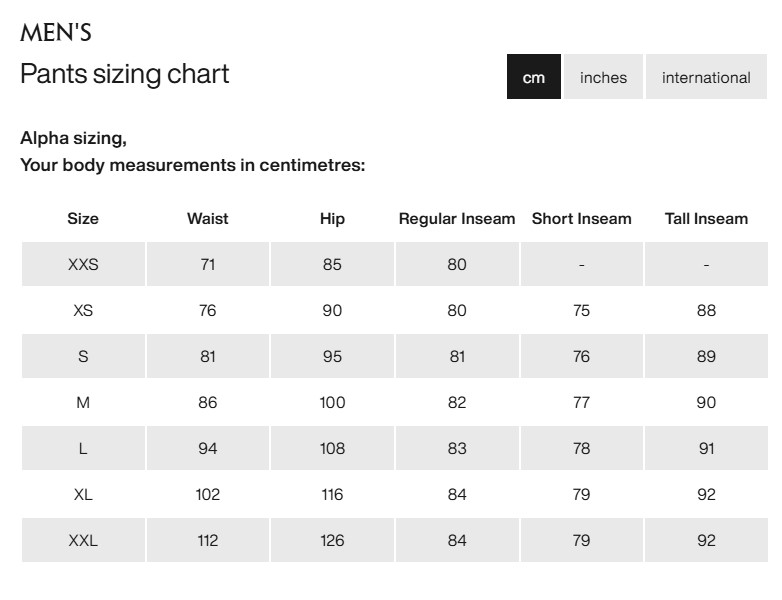782x600 pixels.
Task: Select the M short inseam value 77
Action: tap(582, 403)
